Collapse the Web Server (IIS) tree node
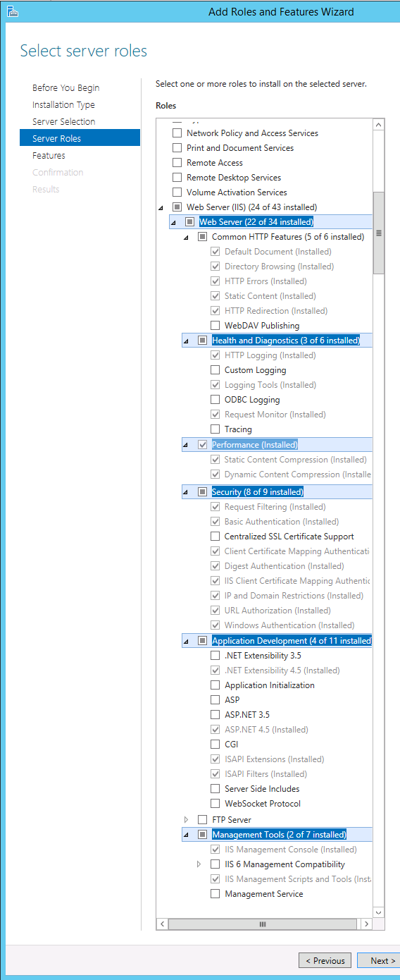The image size is (400, 980). coord(161,208)
